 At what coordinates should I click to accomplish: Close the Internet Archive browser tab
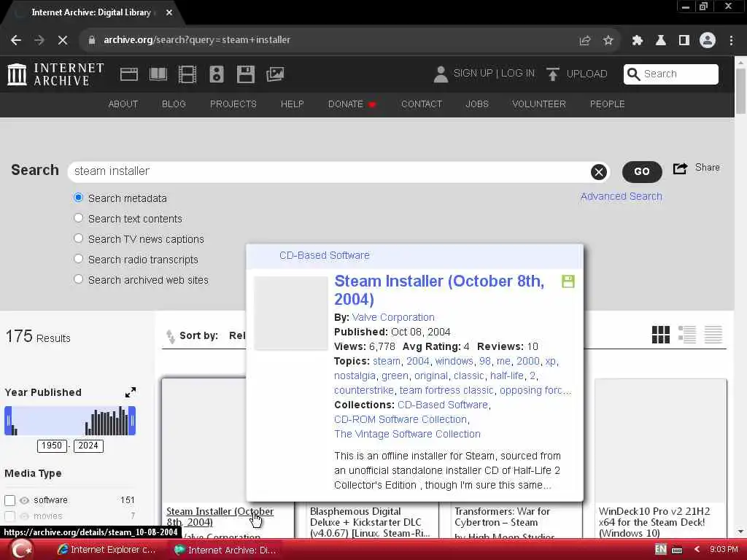(x=169, y=12)
